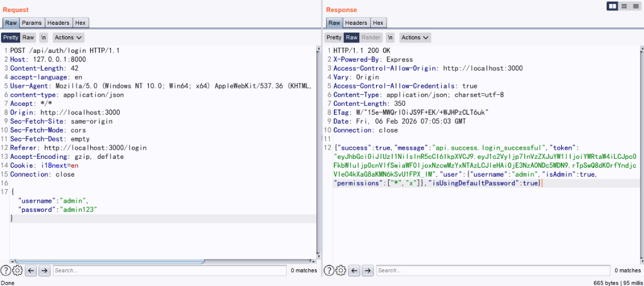644x286 pixels.
Task: Open the request Params tab
Action: click(x=32, y=23)
